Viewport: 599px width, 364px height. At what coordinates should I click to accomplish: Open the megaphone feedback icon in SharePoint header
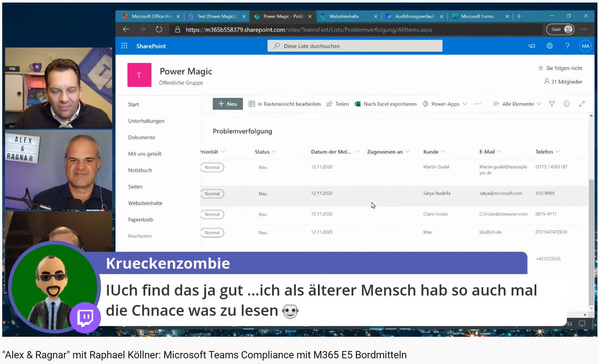coord(532,46)
